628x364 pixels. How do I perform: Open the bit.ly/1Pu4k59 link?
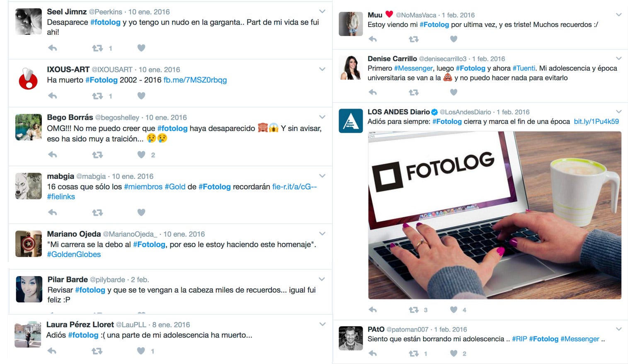(596, 121)
